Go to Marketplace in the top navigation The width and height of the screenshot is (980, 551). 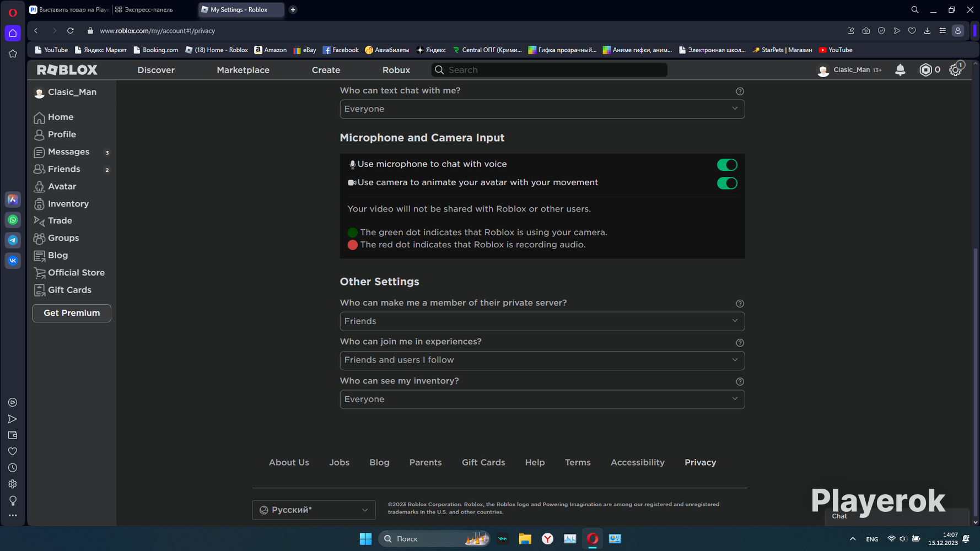(x=243, y=70)
